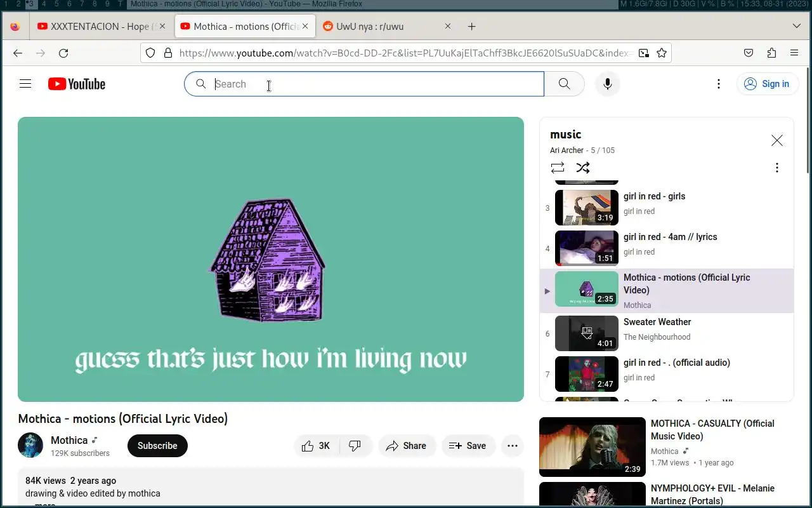Screen dimensions: 812x508
Task: Subscribe to Mothica channel
Action: click(x=157, y=446)
